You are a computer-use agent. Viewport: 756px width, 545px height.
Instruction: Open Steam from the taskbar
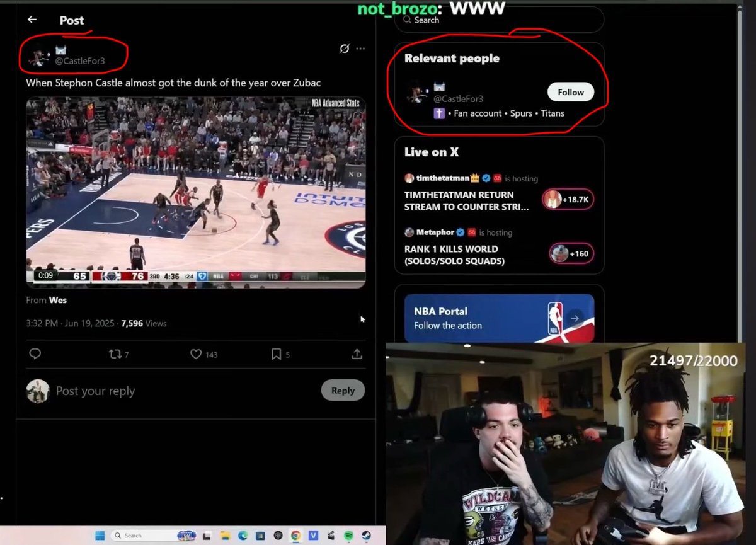pyautogui.click(x=366, y=536)
